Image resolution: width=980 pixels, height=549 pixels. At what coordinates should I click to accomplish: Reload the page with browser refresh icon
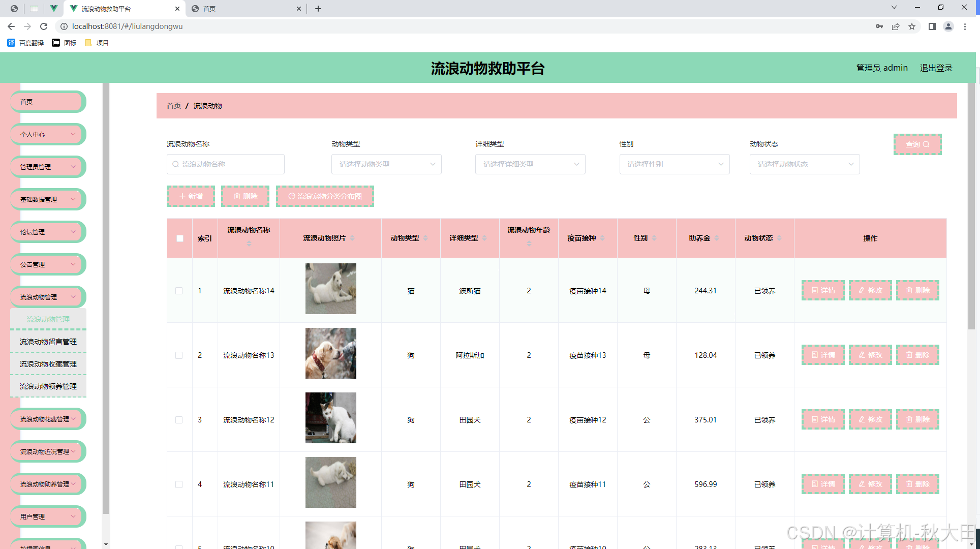44,26
